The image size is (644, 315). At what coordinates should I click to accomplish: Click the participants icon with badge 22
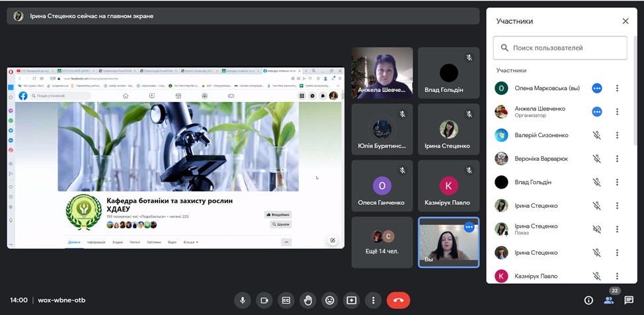point(608,300)
